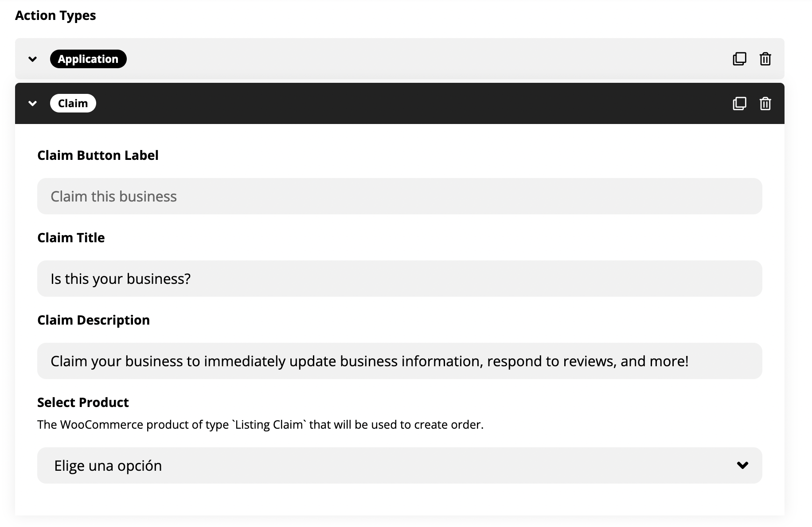Click the 'Claim Description' field heading
This screenshot has height=527, width=812.
tap(94, 320)
